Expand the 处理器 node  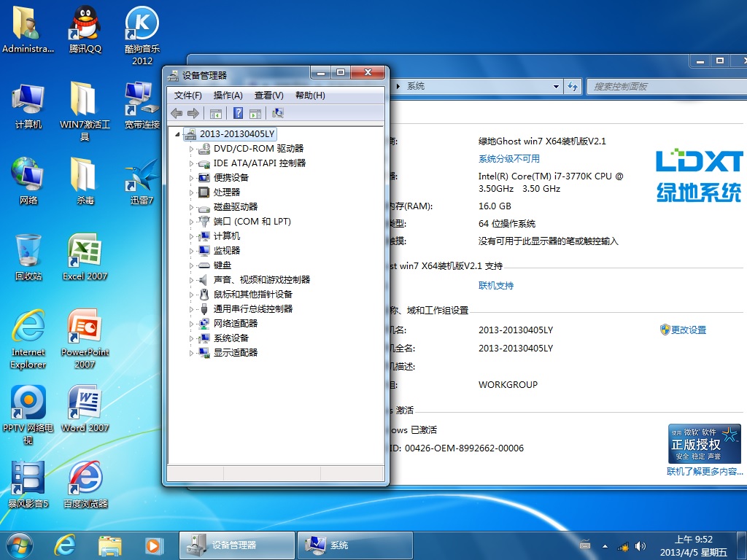[192, 192]
